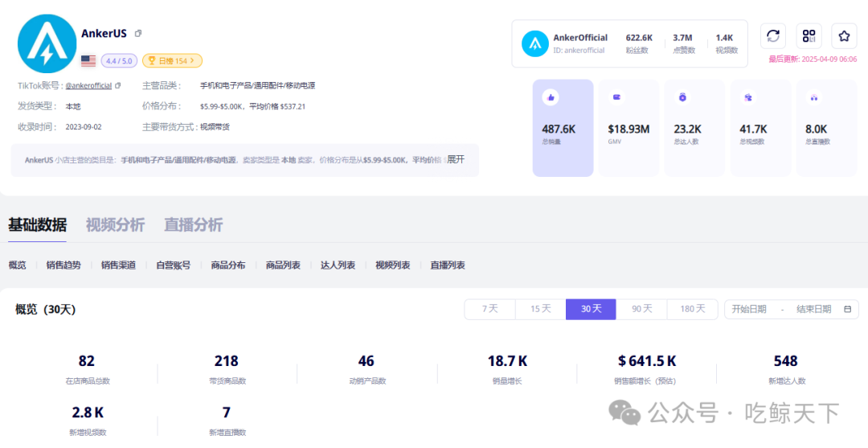Open the 日榜 154 ranking badge
Viewport: 868px width, 448px height.
[172, 61]
